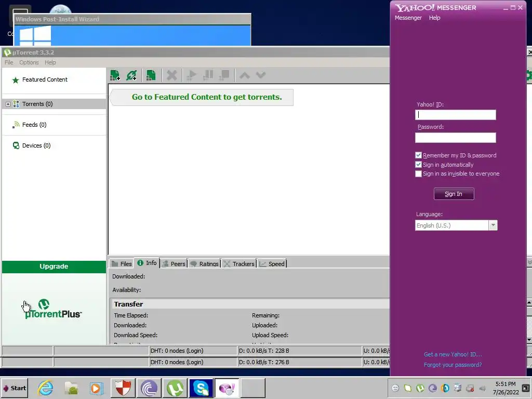
Task: Click the Featured Content star icon
Action: (15, 80)
